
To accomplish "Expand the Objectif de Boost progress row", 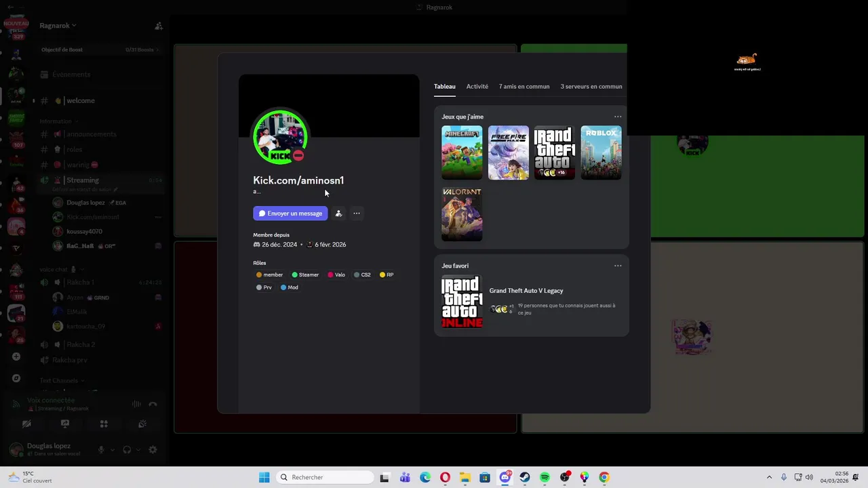I will (100, 49).
